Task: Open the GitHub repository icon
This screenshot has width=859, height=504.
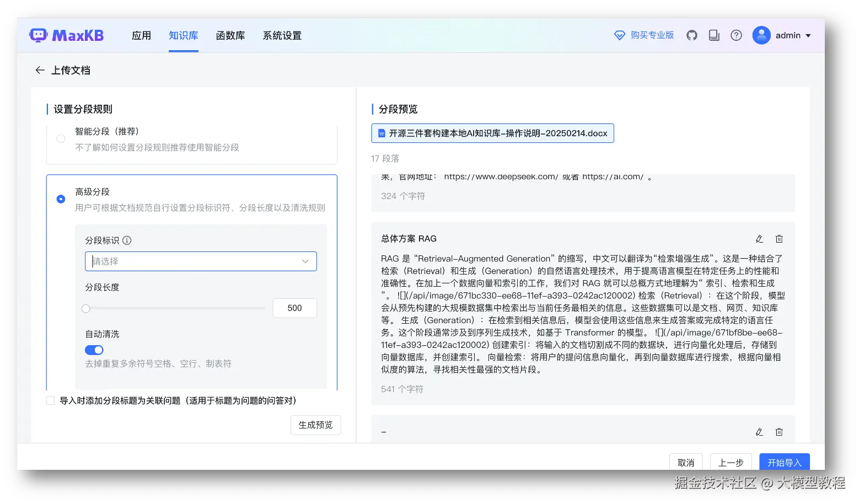Action: tap(692, 35)
